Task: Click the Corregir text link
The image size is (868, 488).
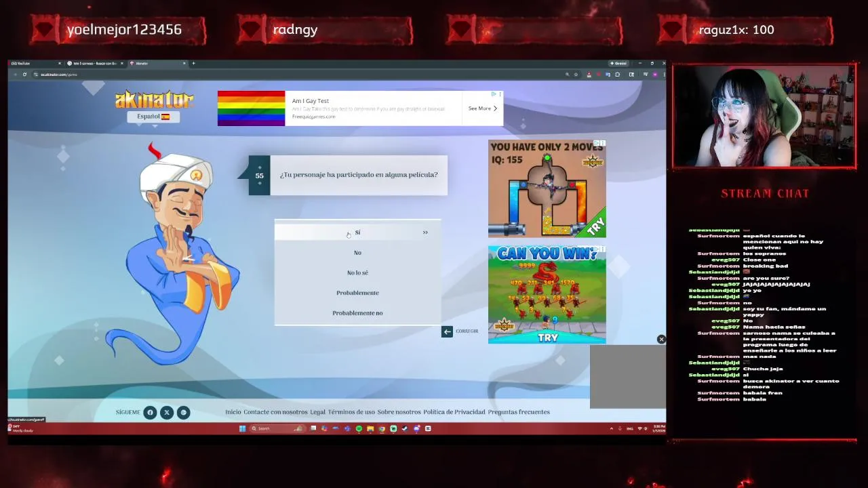Action: (467, 331)
